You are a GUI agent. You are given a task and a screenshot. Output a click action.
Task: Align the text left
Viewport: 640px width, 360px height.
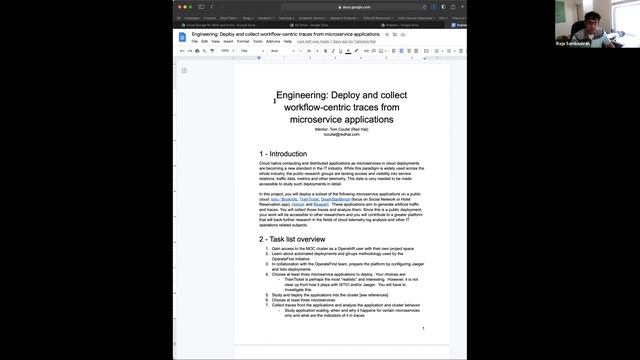point(394,51)
